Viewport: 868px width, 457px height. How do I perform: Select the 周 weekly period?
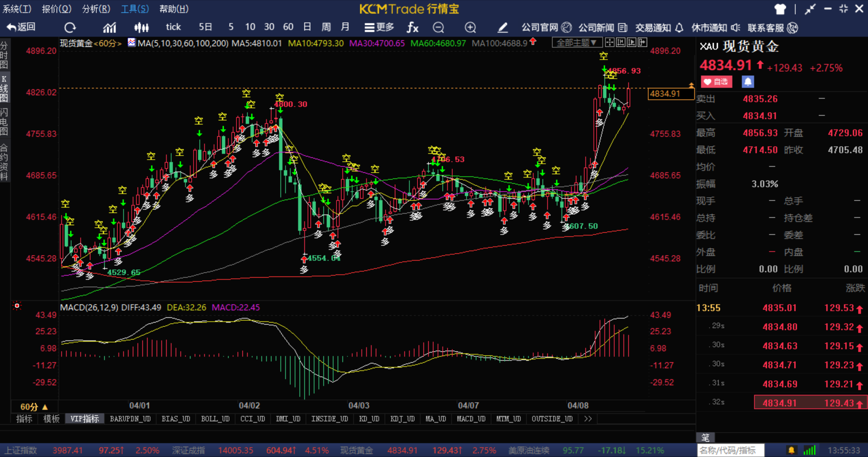[x=326, y=27]
